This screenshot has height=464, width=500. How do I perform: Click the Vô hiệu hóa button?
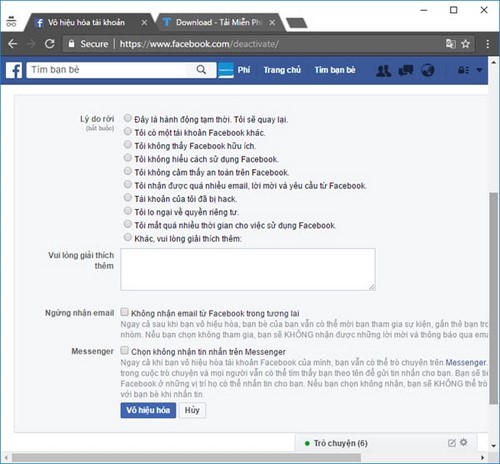(x=148, y=410)
